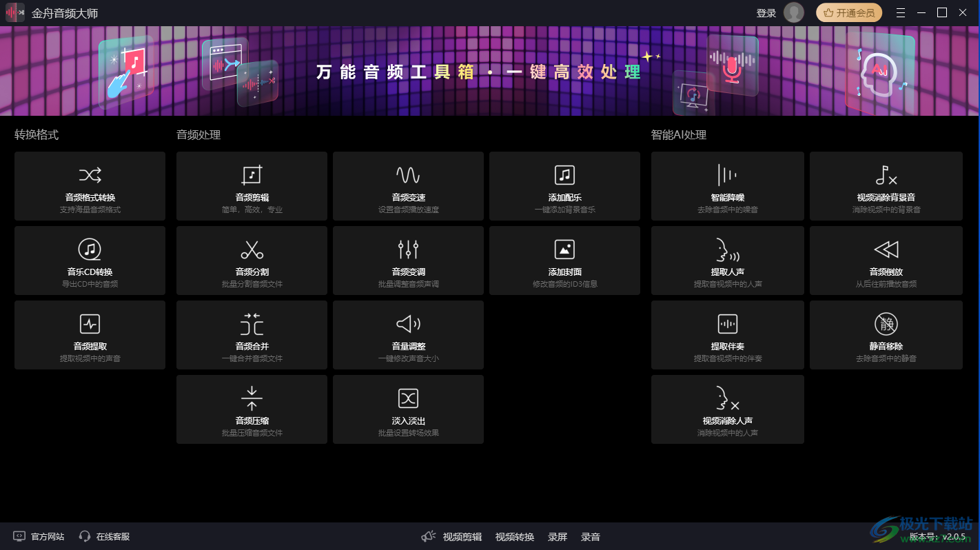Click the 去除音频中的噪音 description text

(728, 210)
